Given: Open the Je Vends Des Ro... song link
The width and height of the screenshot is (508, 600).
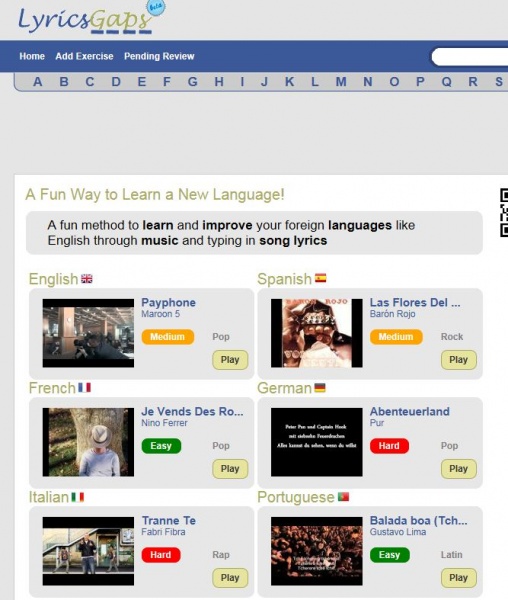Looking at the screenshot, I should tap(192, 411).
